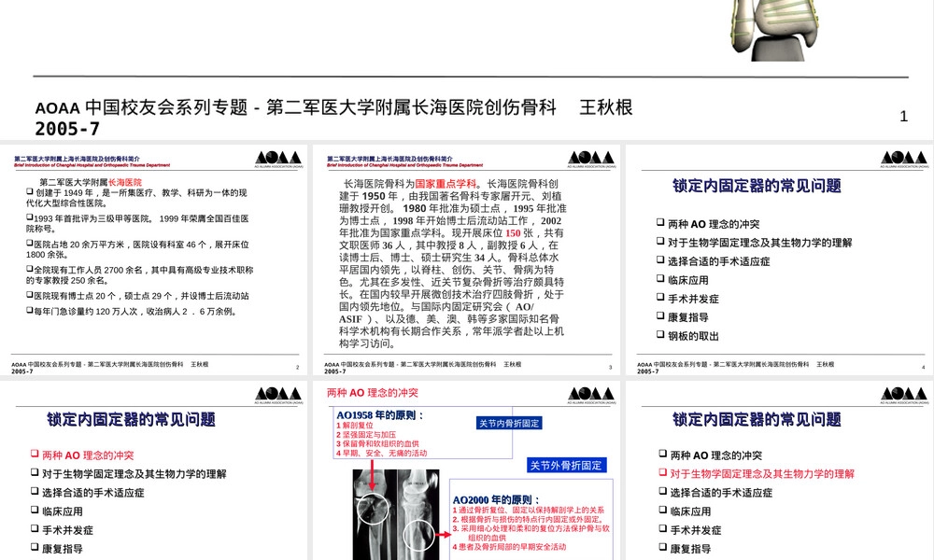The height and width of the screenshot is (560, 934).
Task: Click 两种 AO 理念的冲突 bullet on slide 4
Action: 708,224
